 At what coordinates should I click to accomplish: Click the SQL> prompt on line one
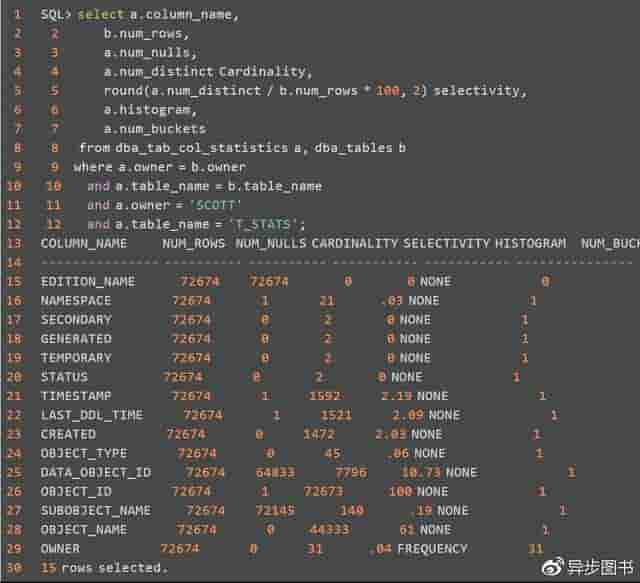[56, 15]
